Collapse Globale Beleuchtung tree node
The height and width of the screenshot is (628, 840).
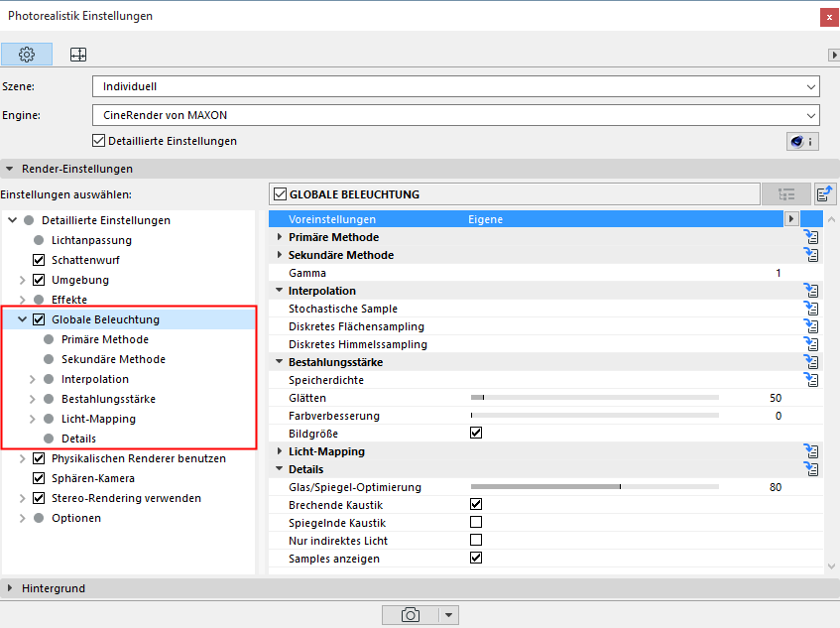(x=22, y=319)
